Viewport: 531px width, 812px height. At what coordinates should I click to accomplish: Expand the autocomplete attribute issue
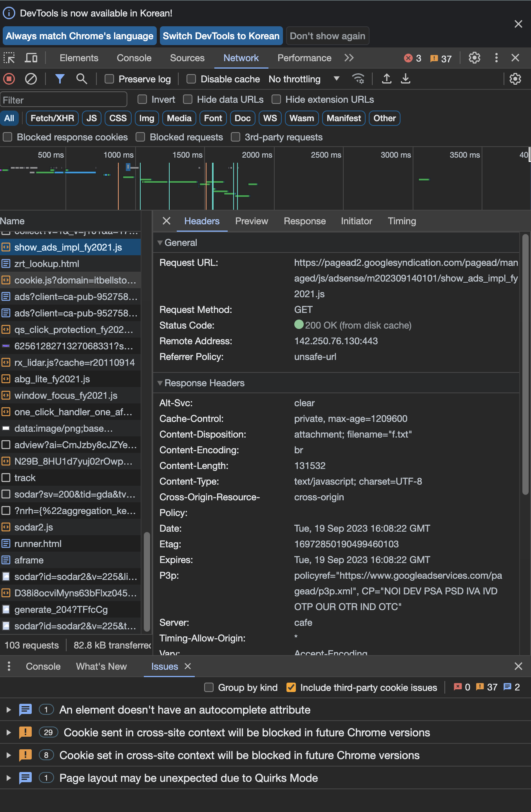coord(8,710)
